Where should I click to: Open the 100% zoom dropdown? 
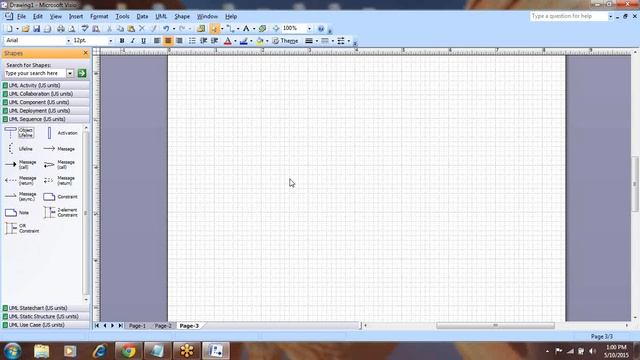[x=309, y=29]
